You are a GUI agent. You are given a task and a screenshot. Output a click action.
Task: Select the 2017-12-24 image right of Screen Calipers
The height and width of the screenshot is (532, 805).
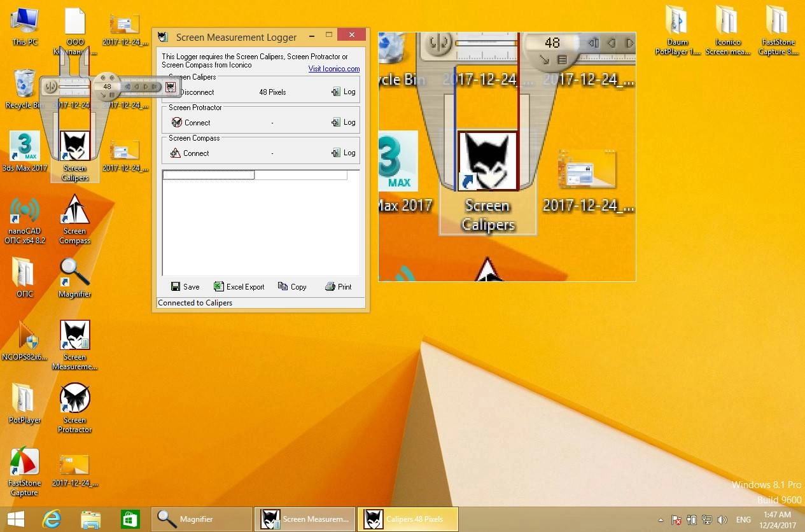[125, 155]
